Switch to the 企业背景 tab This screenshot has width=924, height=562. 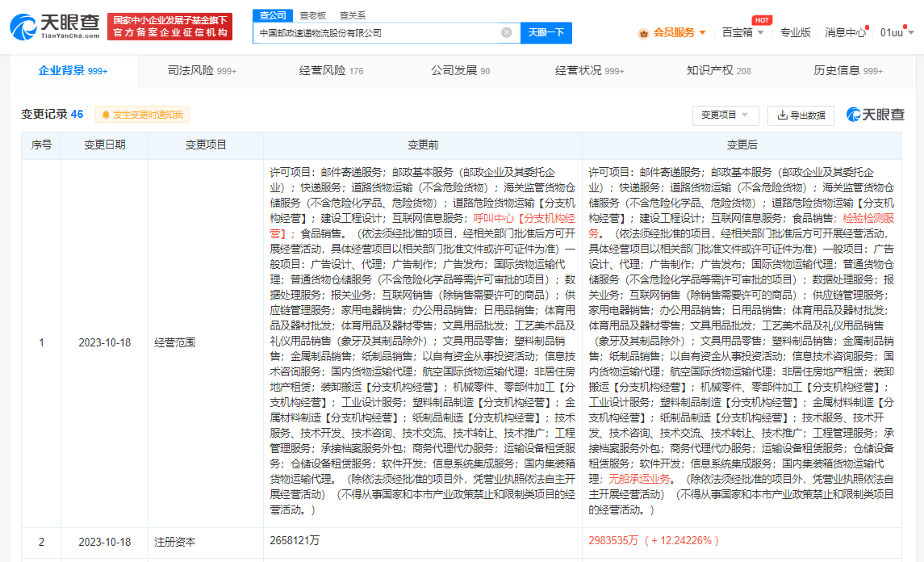tap(73, 71)
